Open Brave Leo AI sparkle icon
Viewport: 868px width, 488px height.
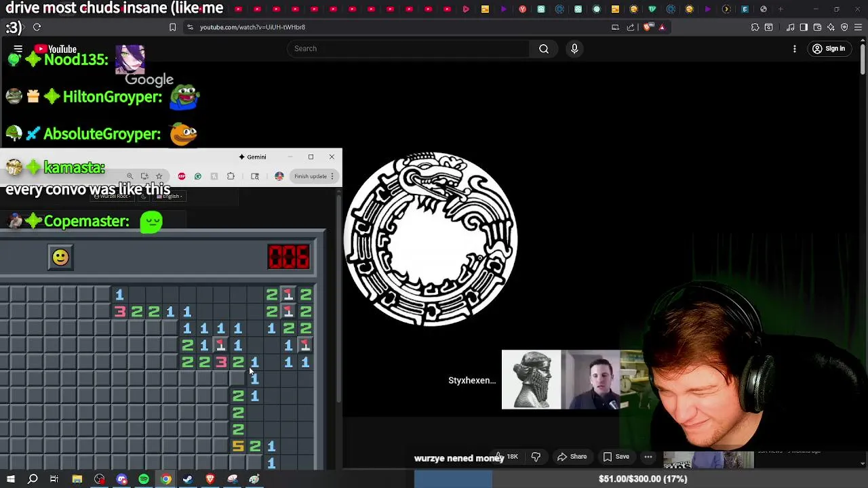(x=831, y=27)
